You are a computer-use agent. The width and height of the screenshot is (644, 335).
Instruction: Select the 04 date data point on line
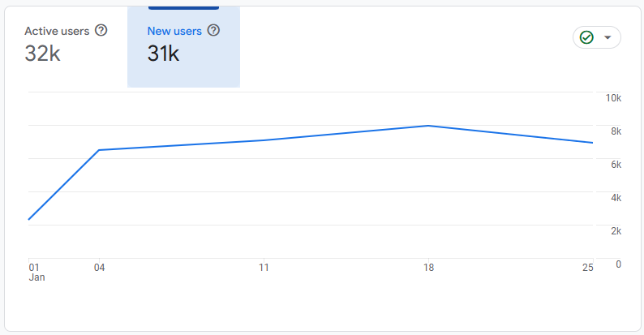[99, 150]
